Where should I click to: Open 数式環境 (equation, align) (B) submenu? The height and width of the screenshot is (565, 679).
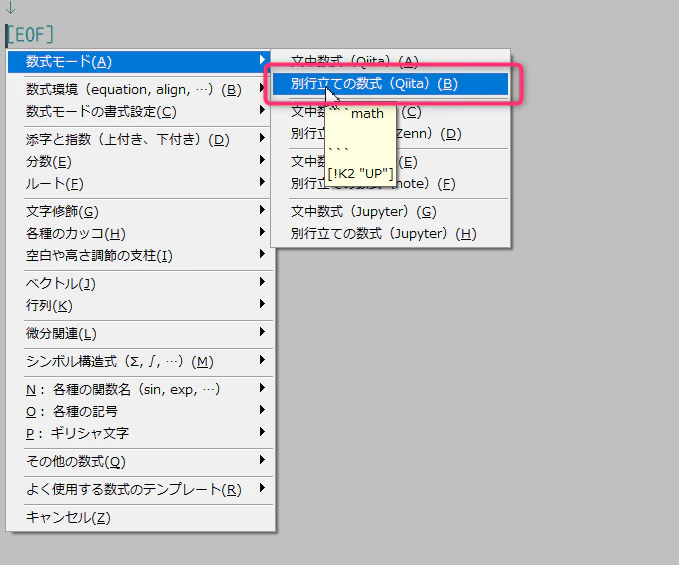point(139,90)
